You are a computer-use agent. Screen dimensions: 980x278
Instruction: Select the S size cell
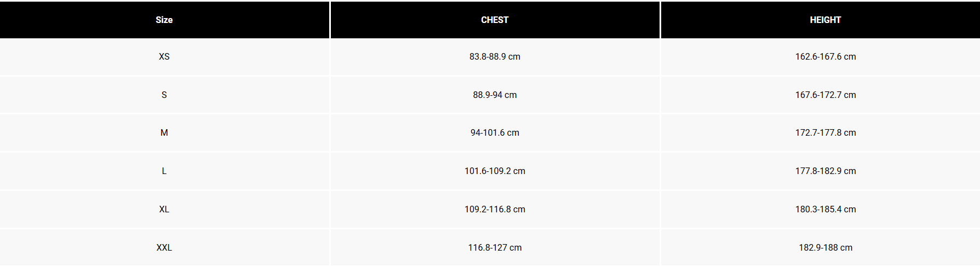pyautogui.click(x=164, y=95)
